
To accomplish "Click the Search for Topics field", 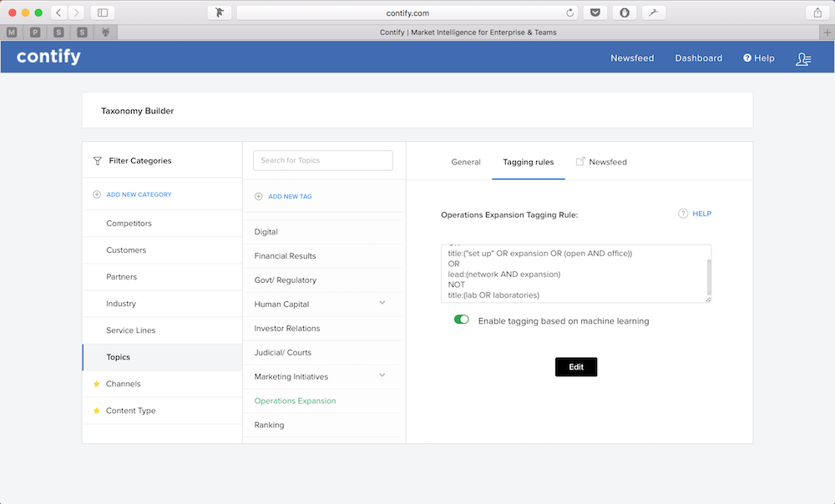I will point(322,160).
